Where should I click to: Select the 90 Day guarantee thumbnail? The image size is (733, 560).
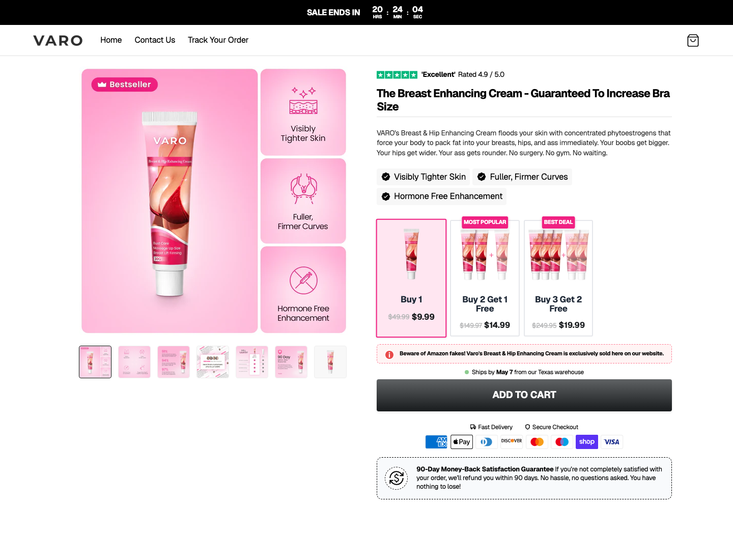point(291,362)
